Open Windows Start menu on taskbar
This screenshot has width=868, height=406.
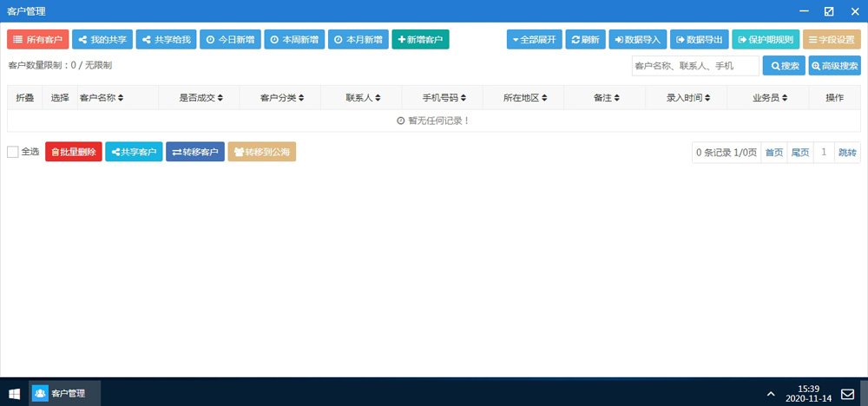coord(14,393)
